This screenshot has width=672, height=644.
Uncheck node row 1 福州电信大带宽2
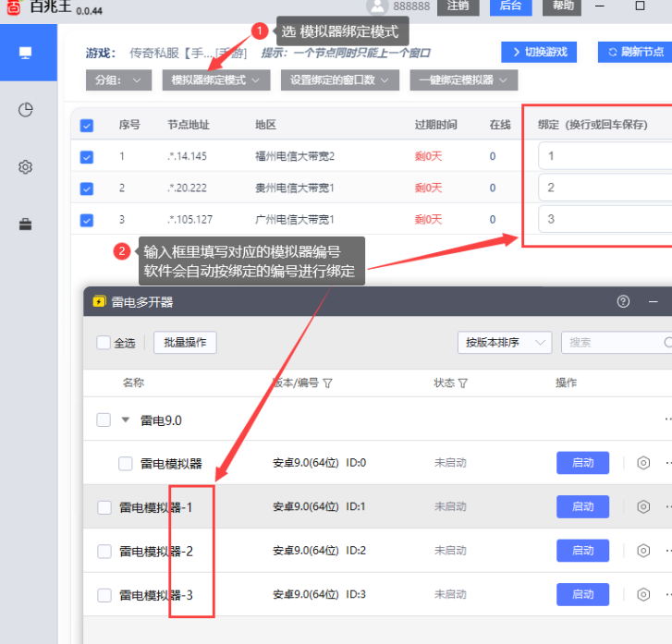[87, 157]
